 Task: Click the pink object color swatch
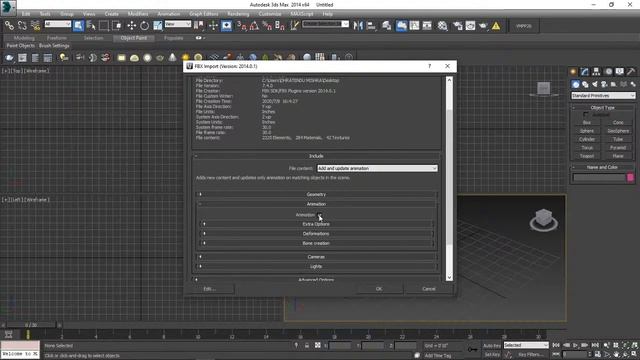tap(630, 178)
